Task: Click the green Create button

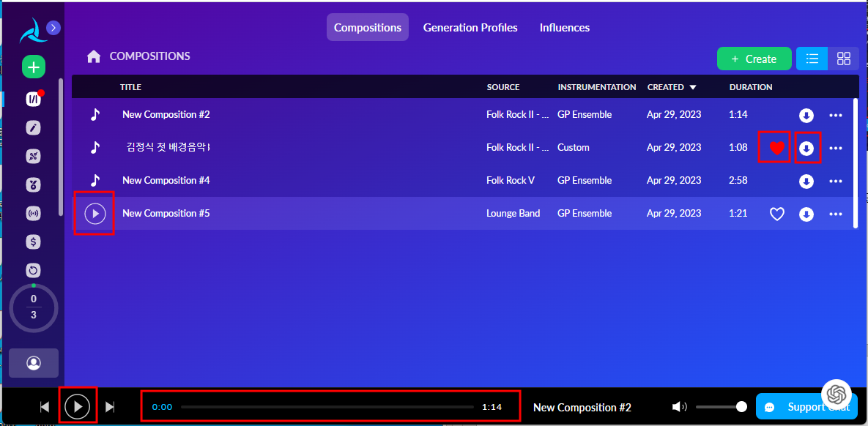Action: 754,59
